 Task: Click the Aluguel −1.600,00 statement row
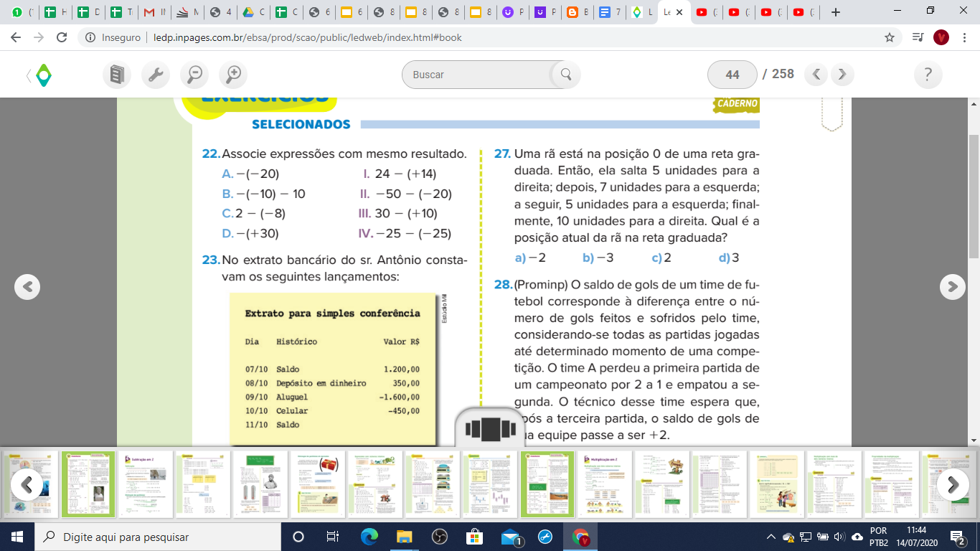332,397
